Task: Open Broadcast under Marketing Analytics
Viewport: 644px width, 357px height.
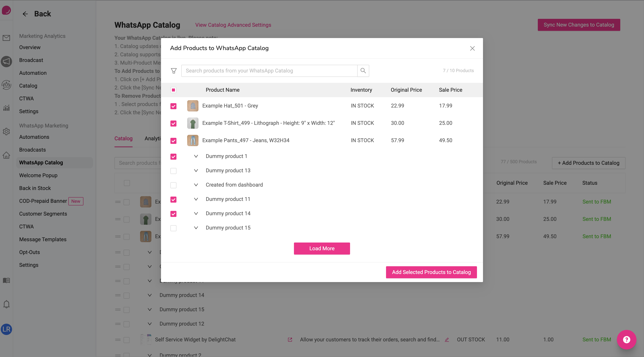Action: pos(31,60)
